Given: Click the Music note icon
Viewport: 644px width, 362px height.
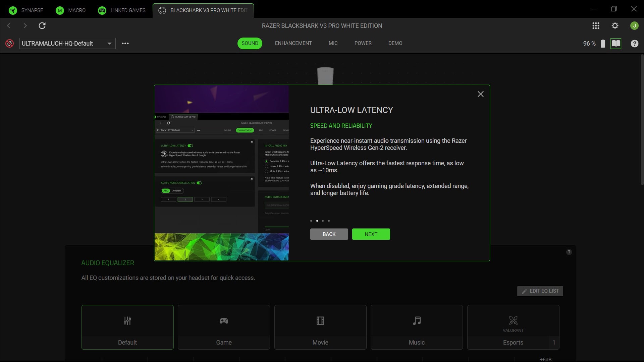Looking at the screenshot, I should pyautogui.click(x=417, y=321).
